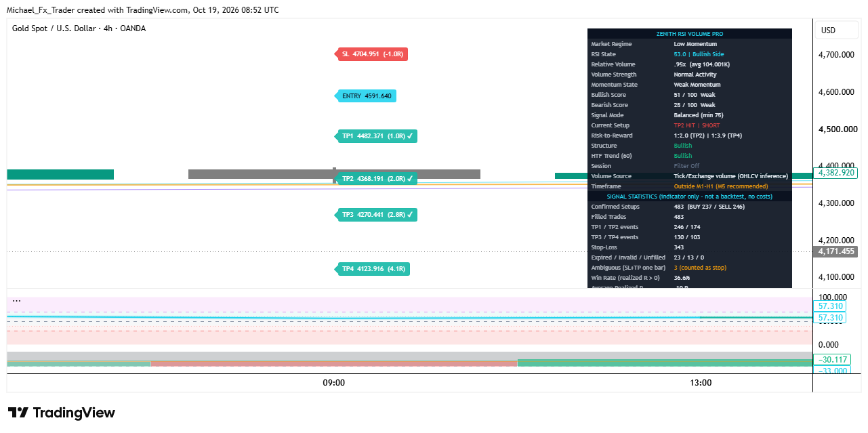Select the '53.0 | Bullish Side' RSI value
This screenshot has width=868, height=433.
click(x=699, y=54)
